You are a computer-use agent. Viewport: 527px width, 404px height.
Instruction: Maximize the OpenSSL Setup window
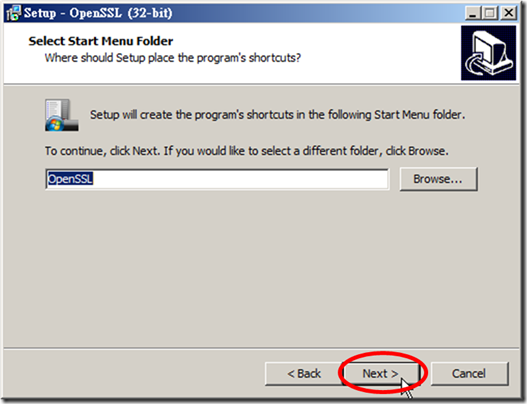[x=490, y=13]
